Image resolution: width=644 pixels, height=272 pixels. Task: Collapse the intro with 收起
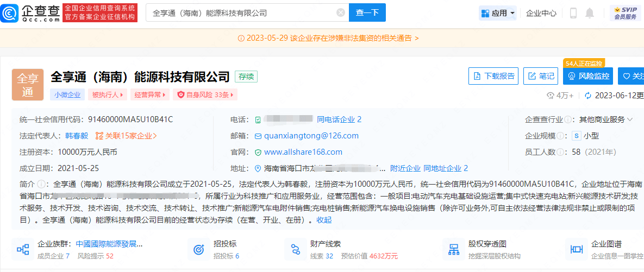tap(324, 220)
